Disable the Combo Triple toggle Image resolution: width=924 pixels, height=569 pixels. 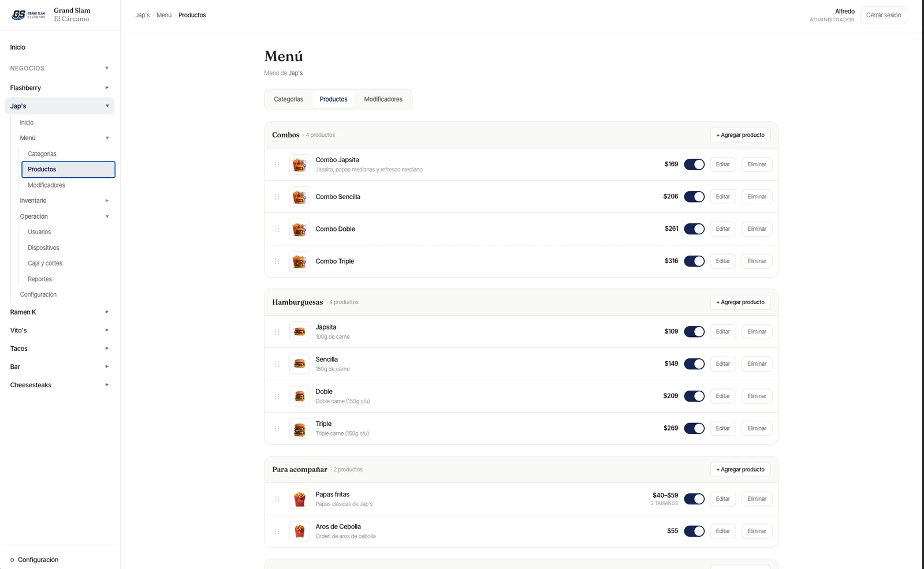pos(694,261)
